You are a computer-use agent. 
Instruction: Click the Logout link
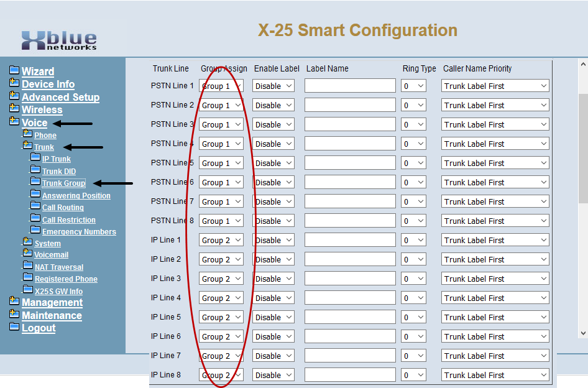39,328
